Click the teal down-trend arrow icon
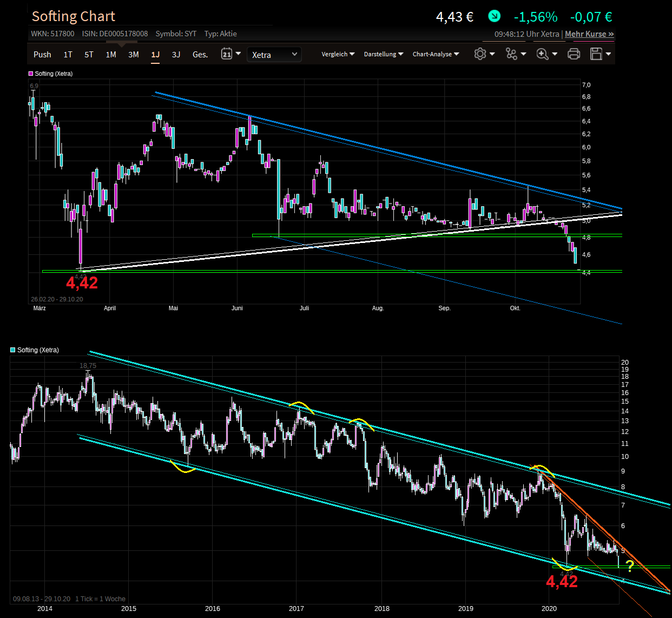The image size is (672, 618). (x=494, y=16)
